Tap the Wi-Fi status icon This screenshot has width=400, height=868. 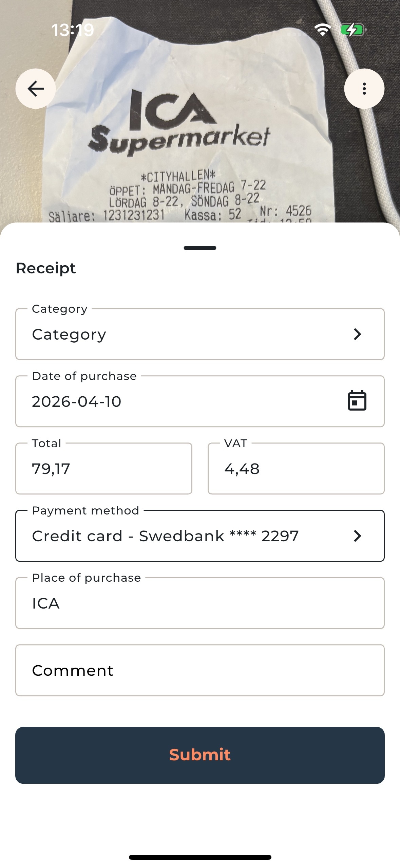click(323, 30)
